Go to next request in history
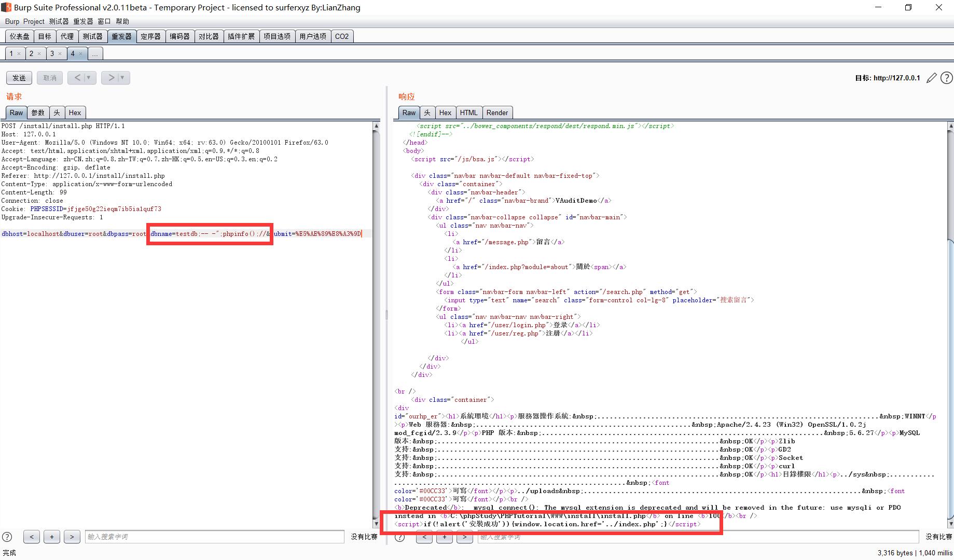The width and height of the screenshot is (954, 560). 111,78
